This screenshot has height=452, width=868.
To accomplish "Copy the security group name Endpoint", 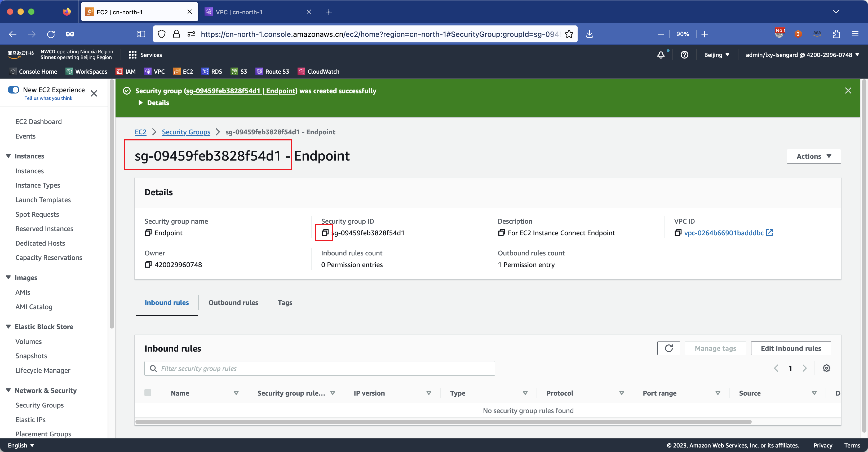I will [x=148, y=233].
